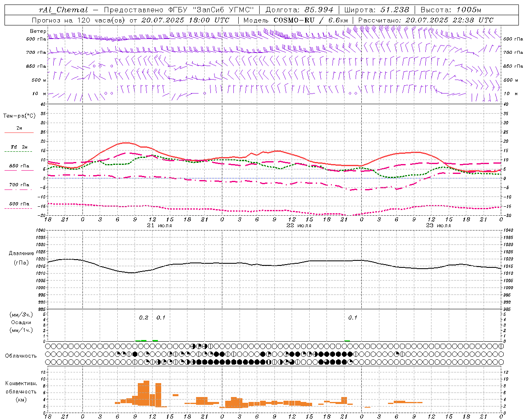
Task: Click the Тем-ра(°C) axis title
Action: 19,116
